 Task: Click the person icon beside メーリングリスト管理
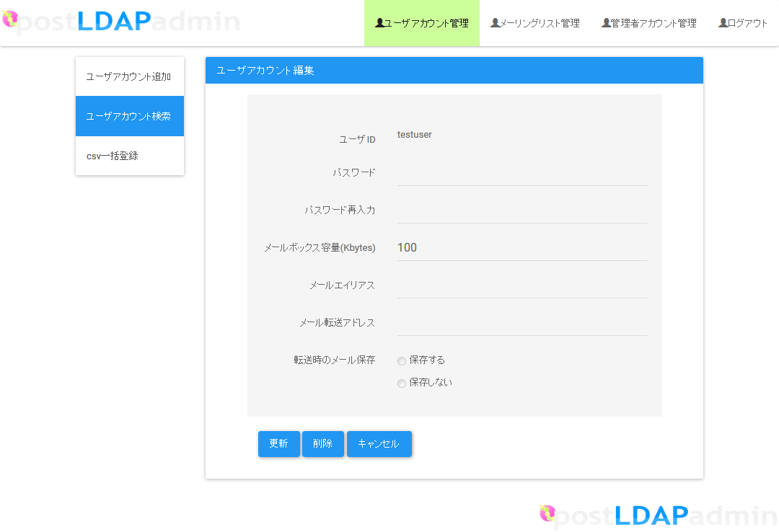point(495,23)
